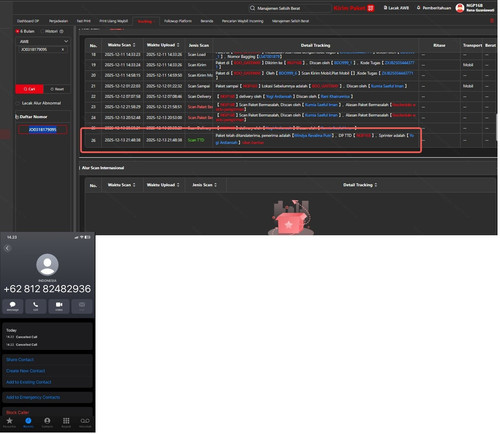Tap the +62 812 82482936 phone number
This screenshot has height=434, width=500.
(47, 289)
